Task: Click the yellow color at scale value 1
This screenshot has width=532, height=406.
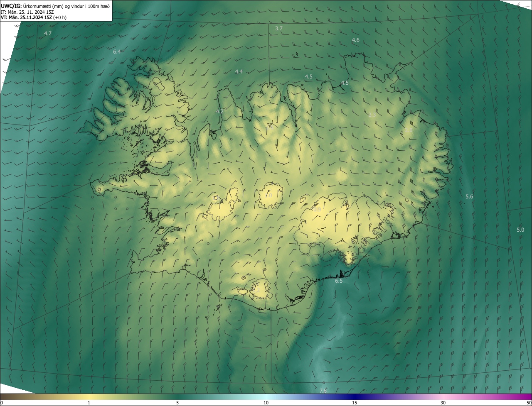Action: 89,397
